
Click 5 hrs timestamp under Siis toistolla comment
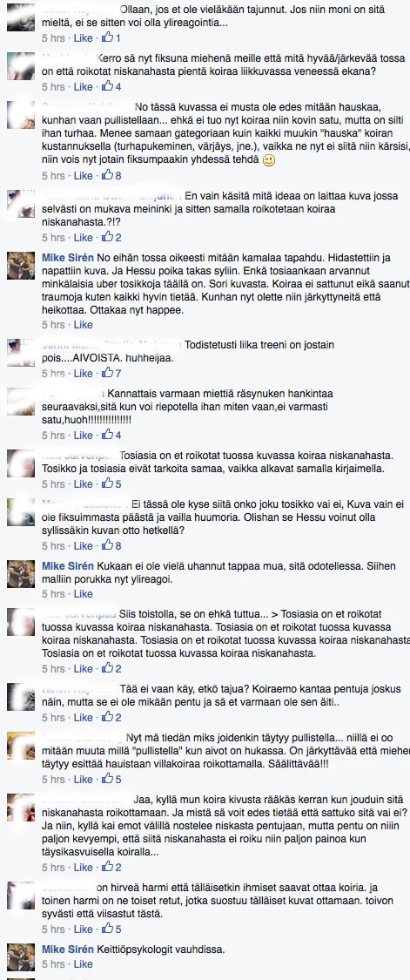coord(53,669)
